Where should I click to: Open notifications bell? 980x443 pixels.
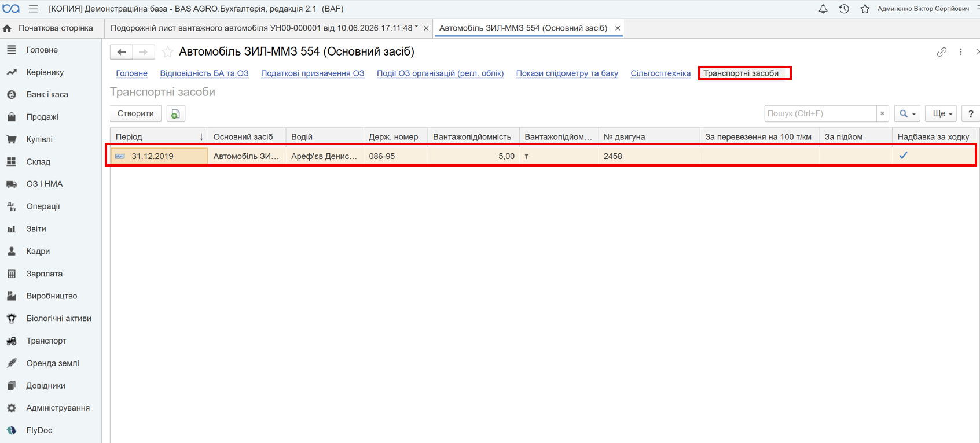823,9
